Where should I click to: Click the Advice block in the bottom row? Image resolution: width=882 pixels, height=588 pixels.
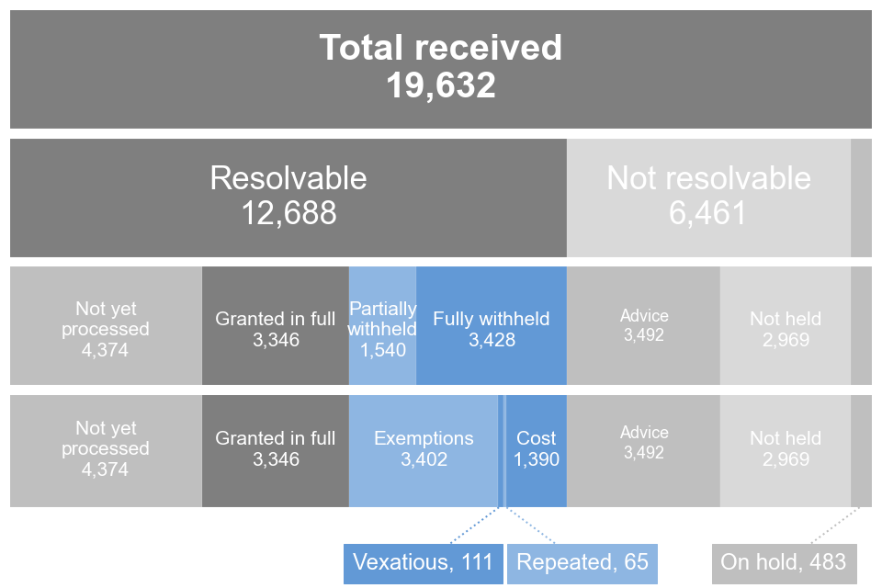coord(643,450)
